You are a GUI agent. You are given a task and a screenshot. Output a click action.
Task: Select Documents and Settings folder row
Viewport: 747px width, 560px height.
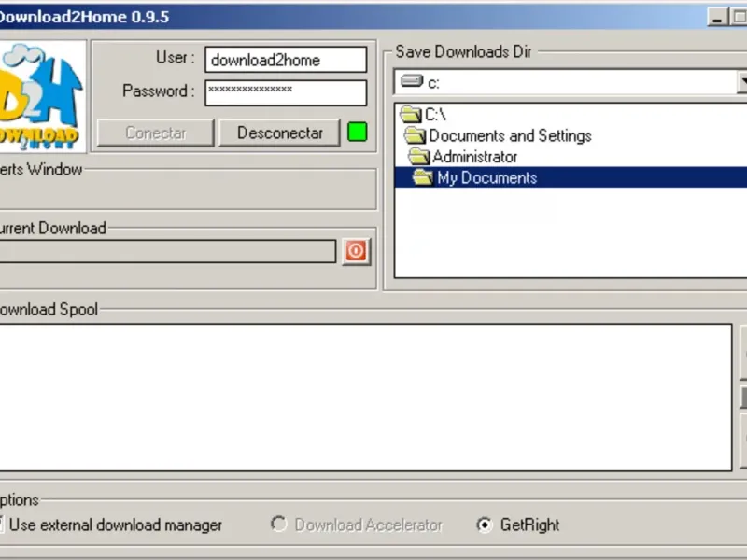tap(571, 135)
